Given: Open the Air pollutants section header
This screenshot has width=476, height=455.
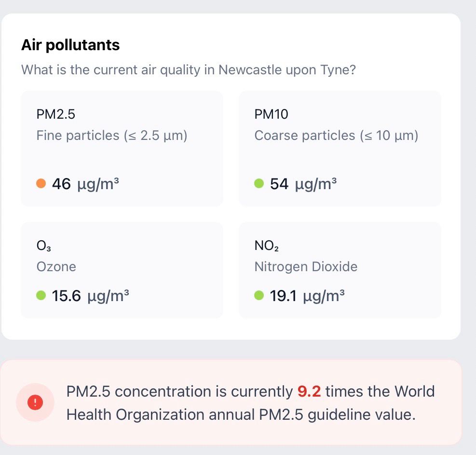Looking at the screenshot, I should tap(70, 45).
